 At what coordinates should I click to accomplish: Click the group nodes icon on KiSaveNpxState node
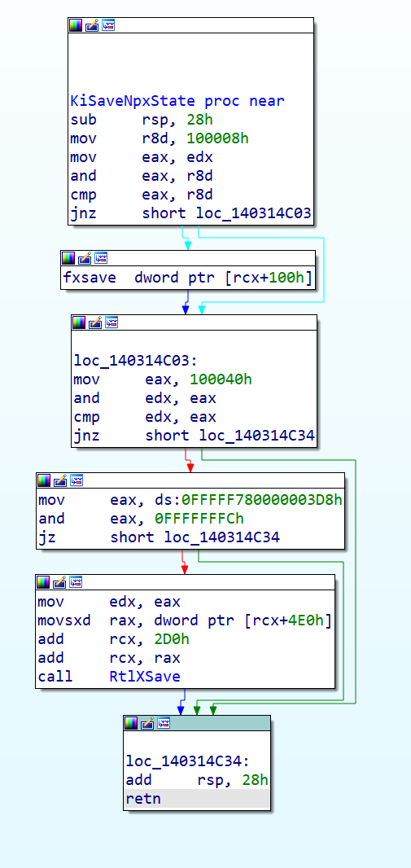(108, 25)
